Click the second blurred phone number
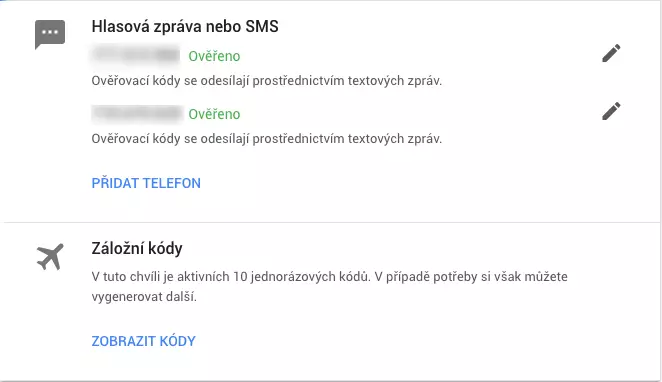The height and width of the screenshot is (382, 662). click(137, 114)
